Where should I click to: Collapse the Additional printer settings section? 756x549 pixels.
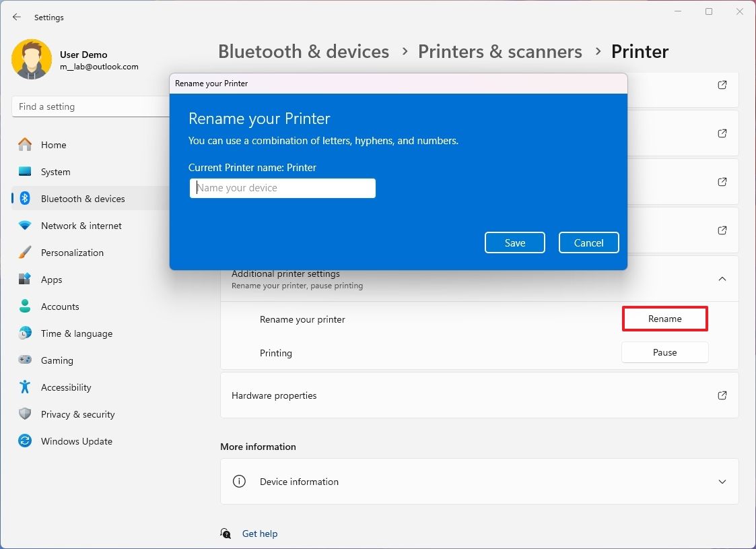click(x=722, y=278)
